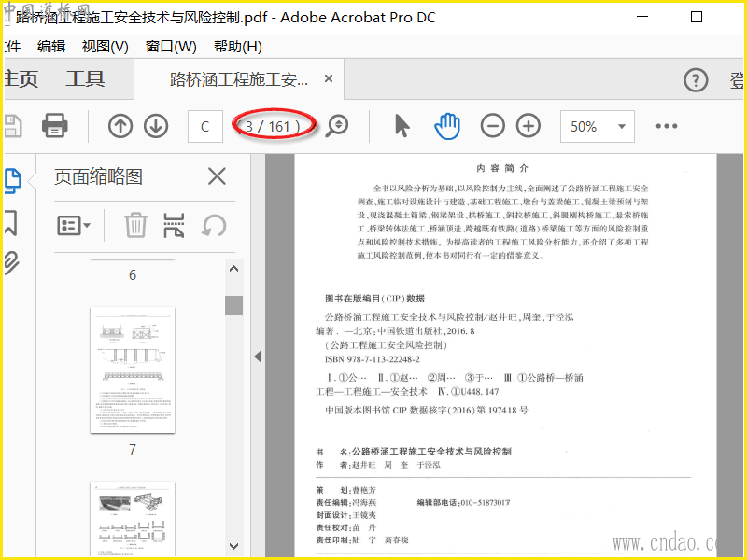The image size is (747, 560).
Task: Go to next page arrow
Action: click(156, 126)
